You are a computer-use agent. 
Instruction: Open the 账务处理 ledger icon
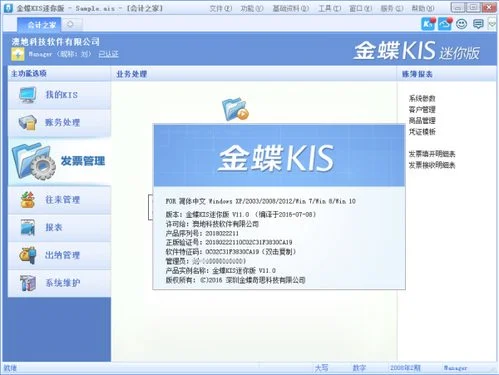click(x=27, y=122)
